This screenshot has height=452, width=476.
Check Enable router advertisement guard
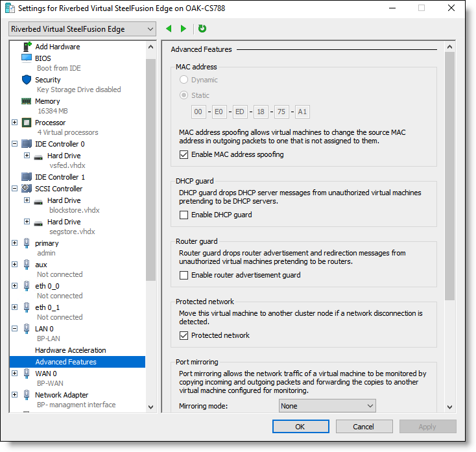click(184, 275)
